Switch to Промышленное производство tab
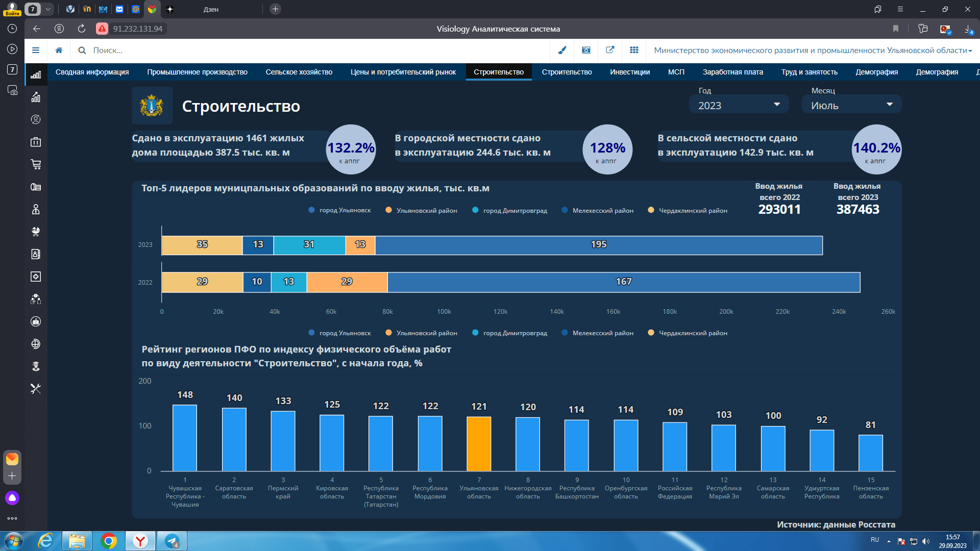 [197, 72]
